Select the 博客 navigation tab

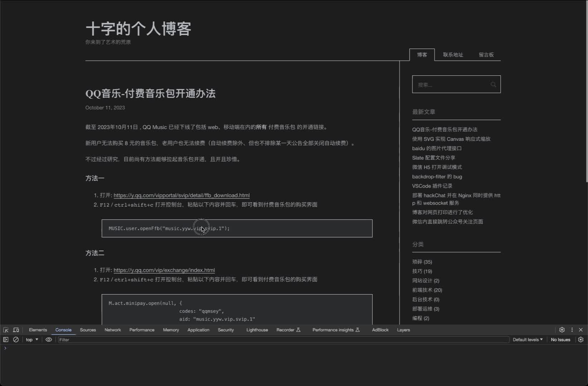pos(422,55)
